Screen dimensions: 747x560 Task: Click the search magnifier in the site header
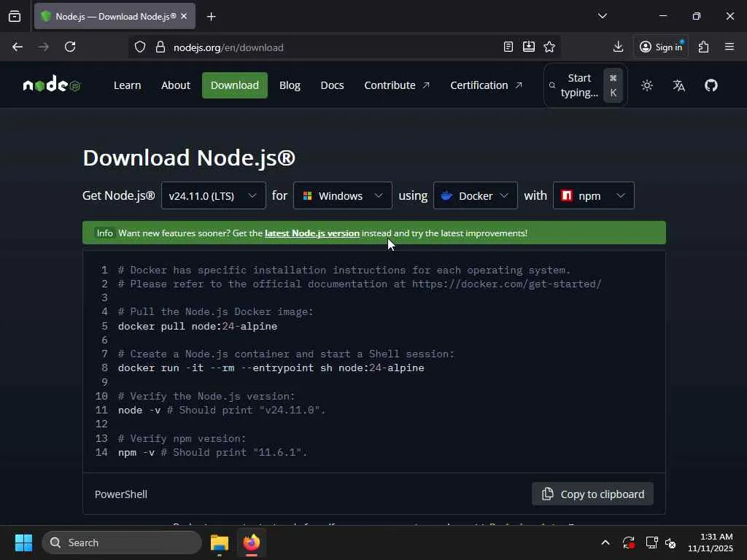[x=552, y=86]
